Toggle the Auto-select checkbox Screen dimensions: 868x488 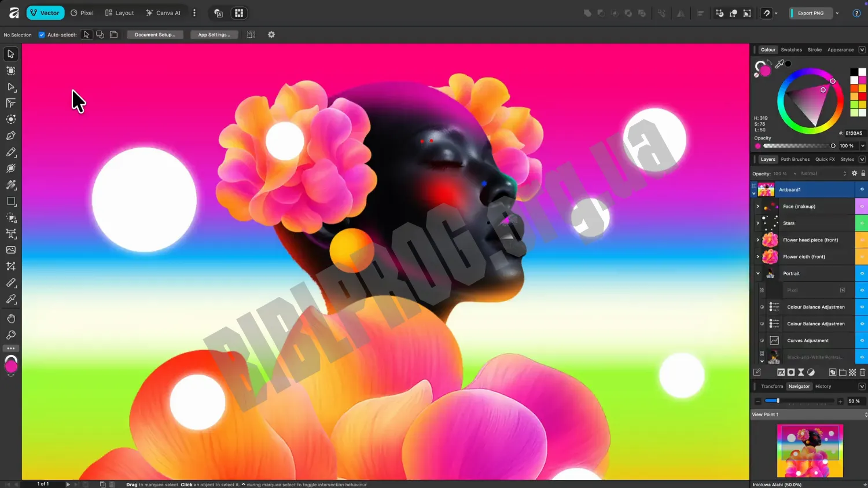42,35
